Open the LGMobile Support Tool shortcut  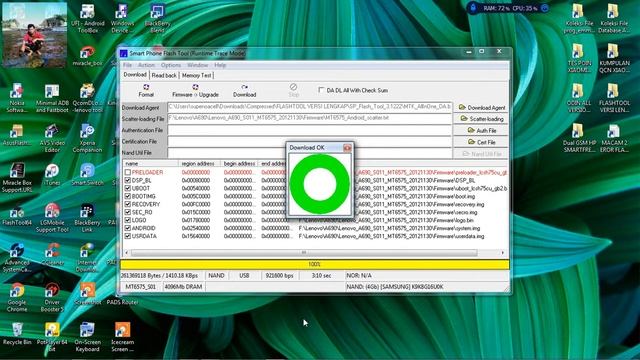pos(52,218)
